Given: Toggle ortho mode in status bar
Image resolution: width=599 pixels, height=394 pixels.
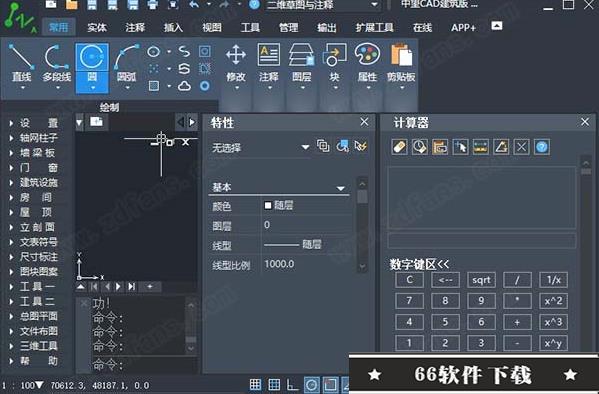Looking at the screenshot, I should [293, 384].
